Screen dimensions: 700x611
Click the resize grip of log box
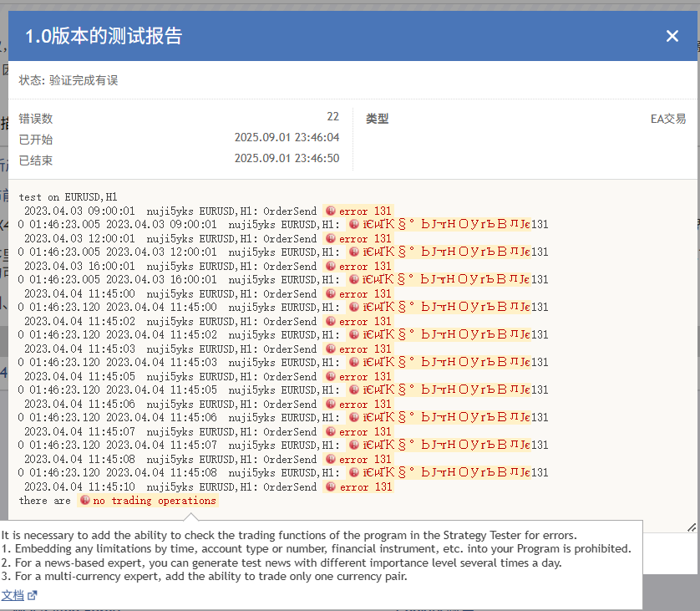click(692, 527)
